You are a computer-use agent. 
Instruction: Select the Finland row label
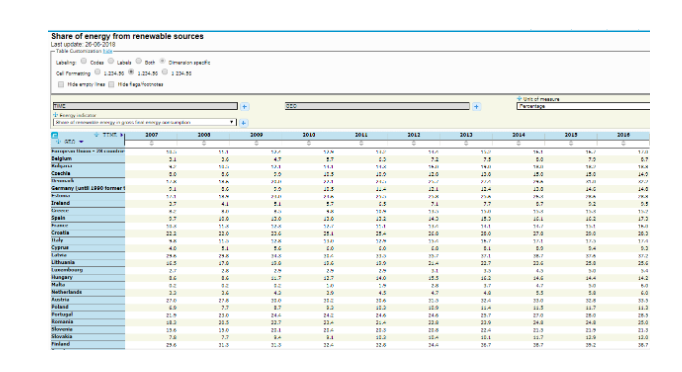pos(60,344)
